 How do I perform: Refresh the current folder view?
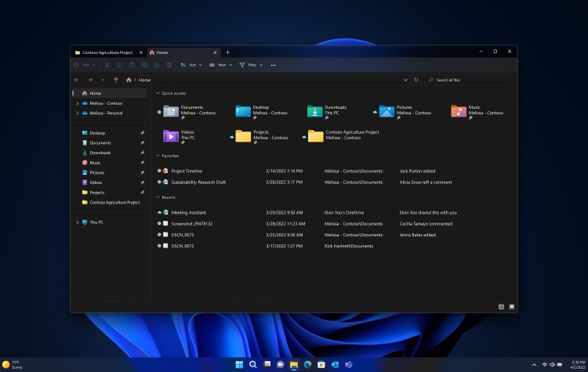pos(416,80)
